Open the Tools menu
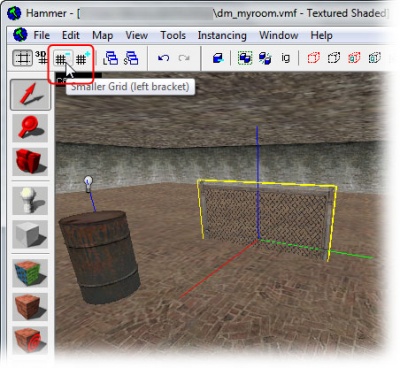 (173, 35)
